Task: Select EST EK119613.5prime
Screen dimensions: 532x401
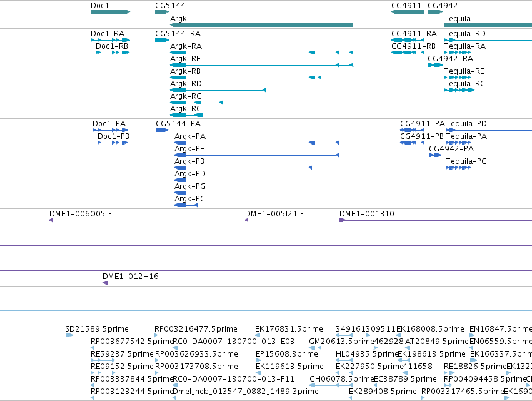Action: pos(258,373)
